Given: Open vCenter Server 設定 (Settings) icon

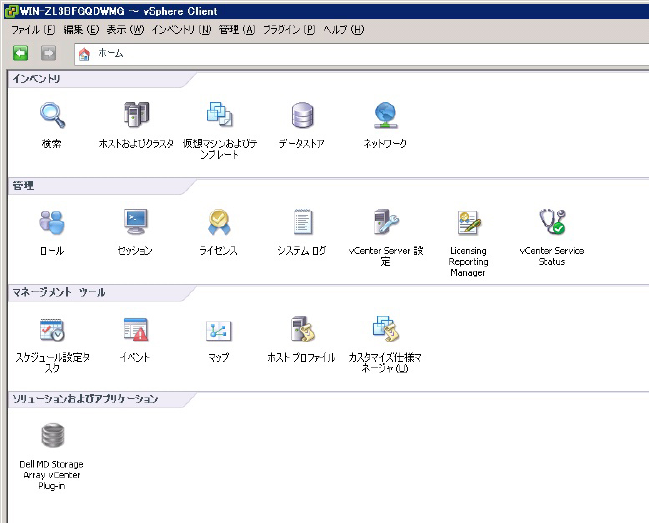Looking at the screenshot, I should pos(386,221).
